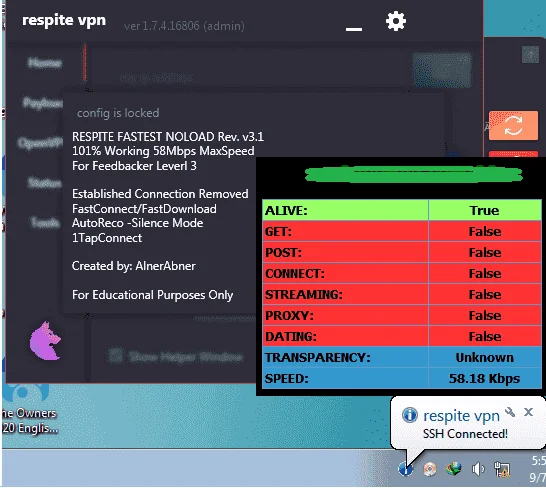Click the 'Unknown' transparency value
This screenshot has width=546, height=488.
(x=485, y=357)
